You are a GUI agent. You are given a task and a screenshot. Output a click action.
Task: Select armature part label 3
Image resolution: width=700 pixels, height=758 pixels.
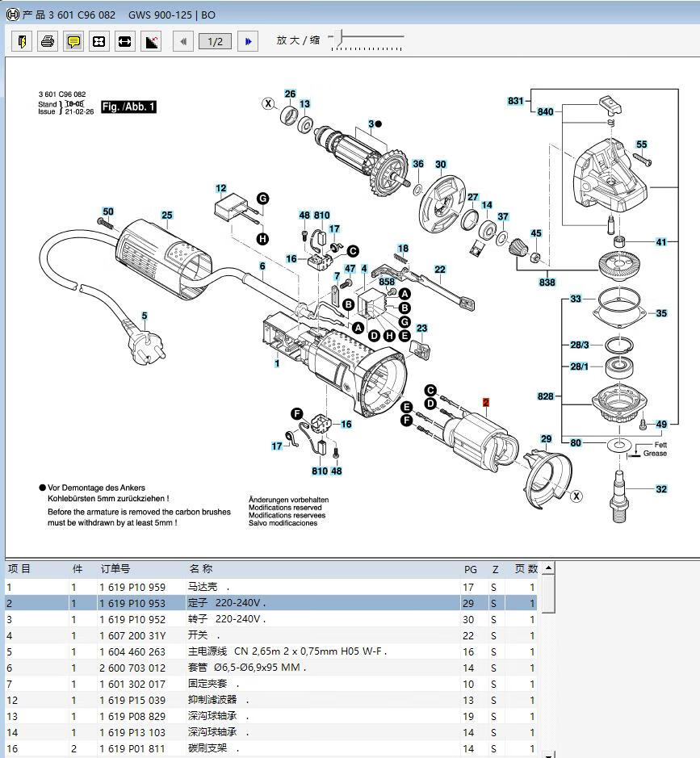(371, 124)
